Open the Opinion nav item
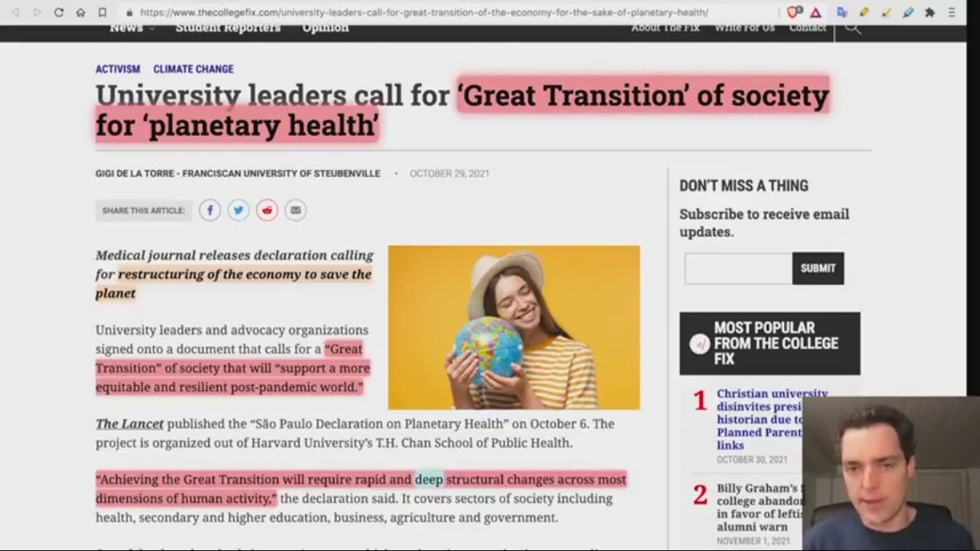 point(325,28)
